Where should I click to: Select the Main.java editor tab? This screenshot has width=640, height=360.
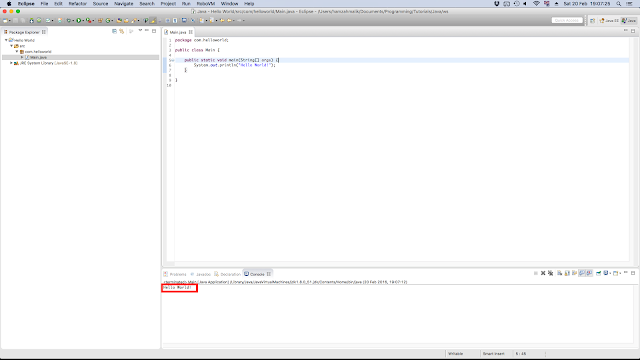click(x=178, y=32)
